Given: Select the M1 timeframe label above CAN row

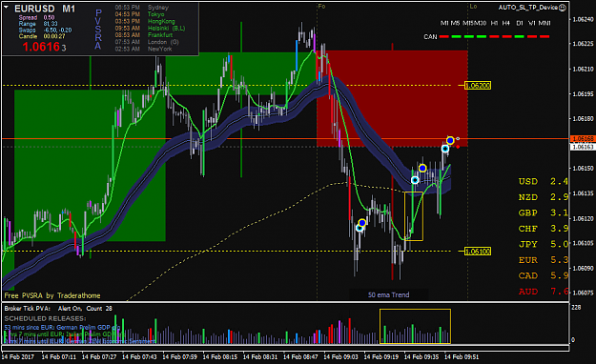Looking at the screenshot, I should (x=444, y=23).
